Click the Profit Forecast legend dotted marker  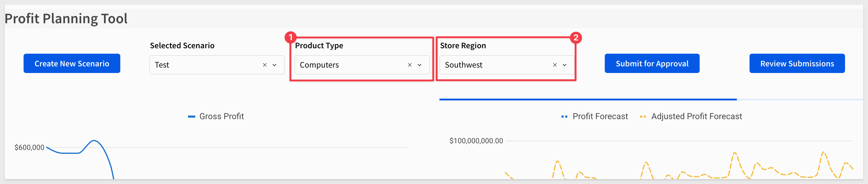click(x=564, y=116)
